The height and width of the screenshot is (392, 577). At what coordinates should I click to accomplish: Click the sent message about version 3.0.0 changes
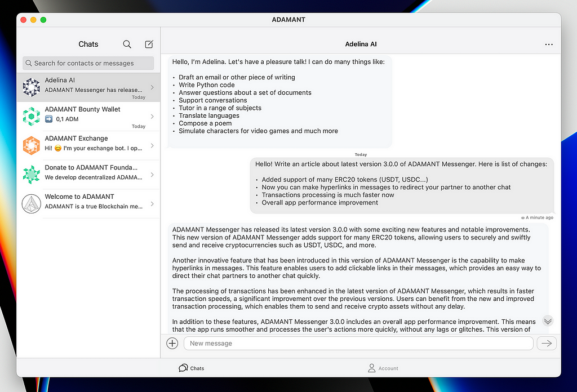point(402,186)
